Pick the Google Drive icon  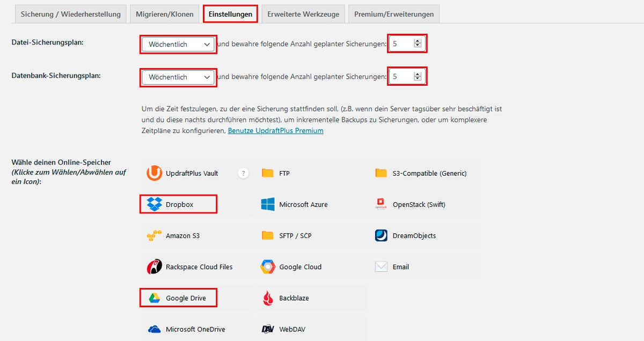coord(155,298)
